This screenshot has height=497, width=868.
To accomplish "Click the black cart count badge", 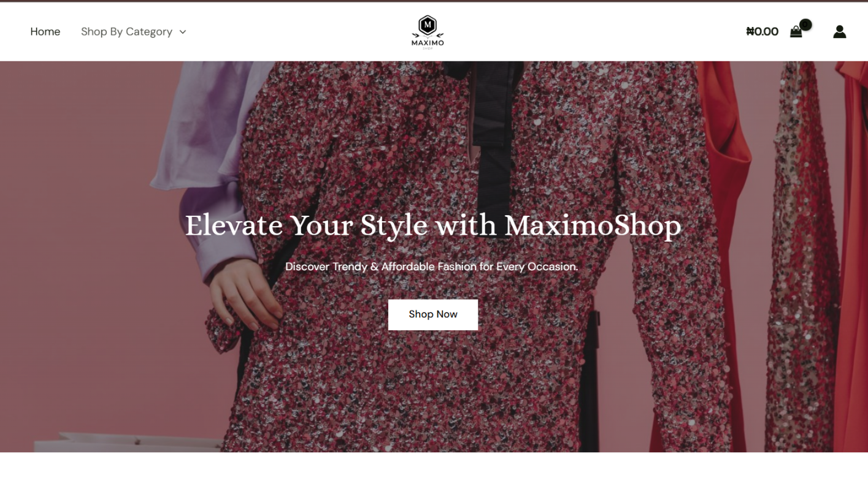I will tap(806, 25).
